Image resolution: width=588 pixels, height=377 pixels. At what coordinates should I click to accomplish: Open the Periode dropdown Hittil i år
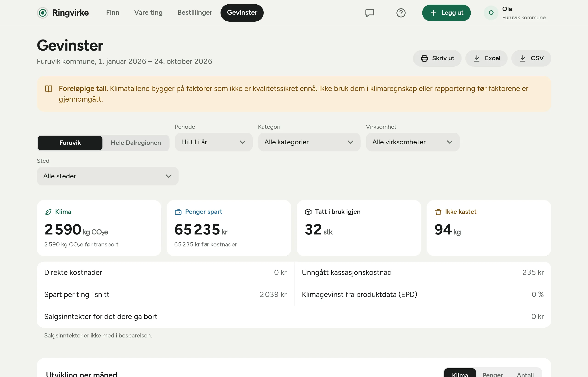214,142
